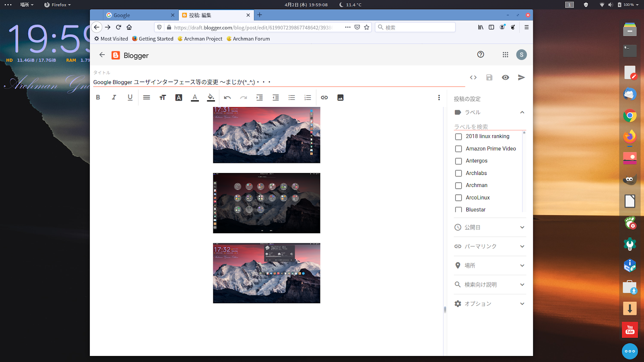Edit the post title field
Screen dimensions: 644x362
point(279,82)
